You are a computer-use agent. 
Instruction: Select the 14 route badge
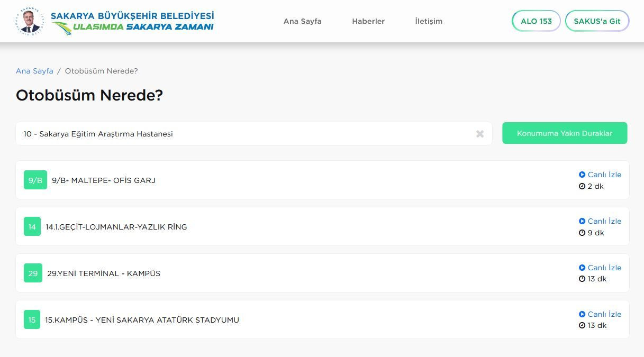[32, 226]
